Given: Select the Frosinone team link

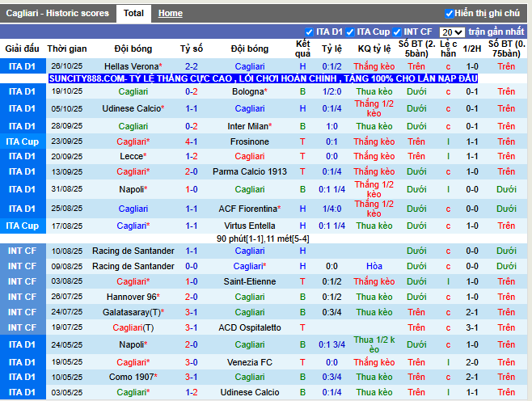Looking at the screenshot, I should [250, 141].
